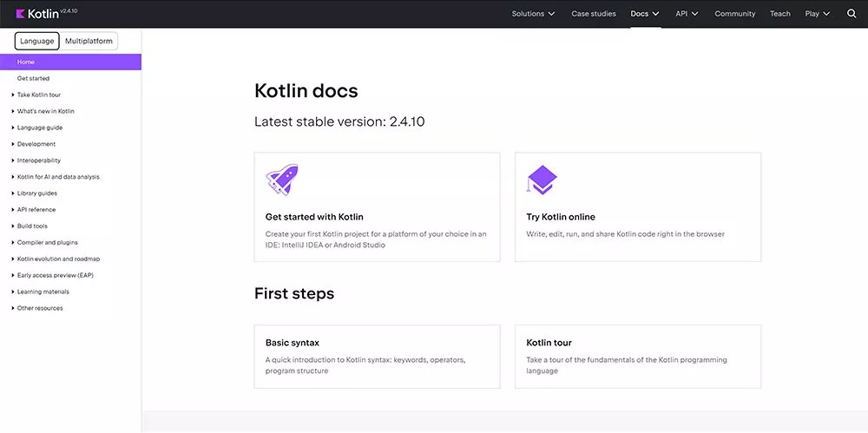Expand the Take Kotlin tour arrow

[x=13, y=95]
